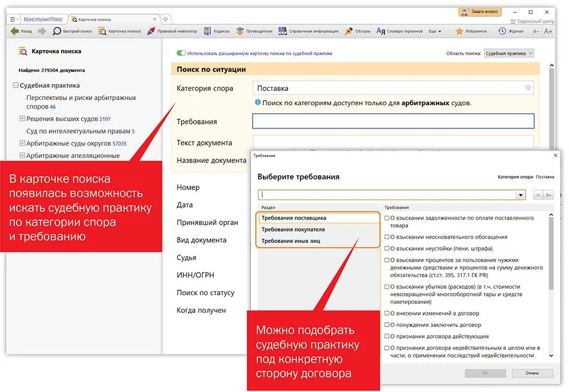This screenshot has width=569, height=392.
Task: Open Журнал clock icon
Action: [502, 31]
